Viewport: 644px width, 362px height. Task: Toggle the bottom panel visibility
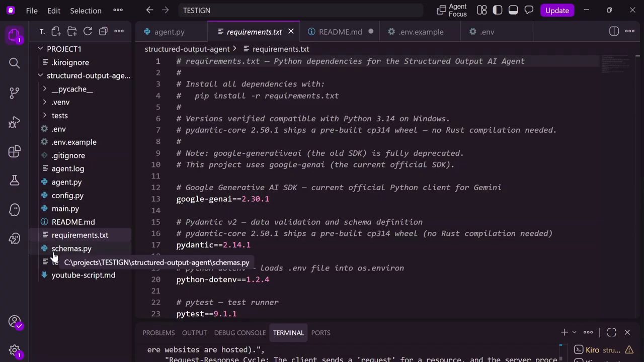click(513, 10)
